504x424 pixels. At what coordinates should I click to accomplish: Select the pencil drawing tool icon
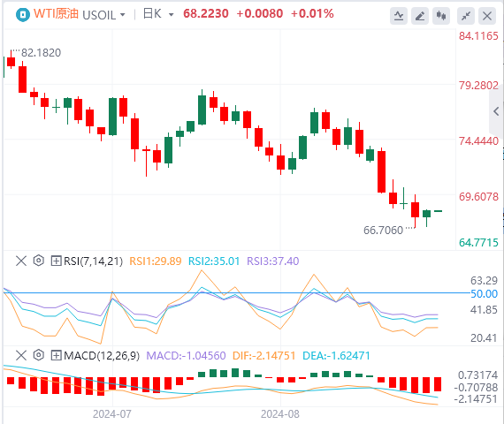[420, 16]
